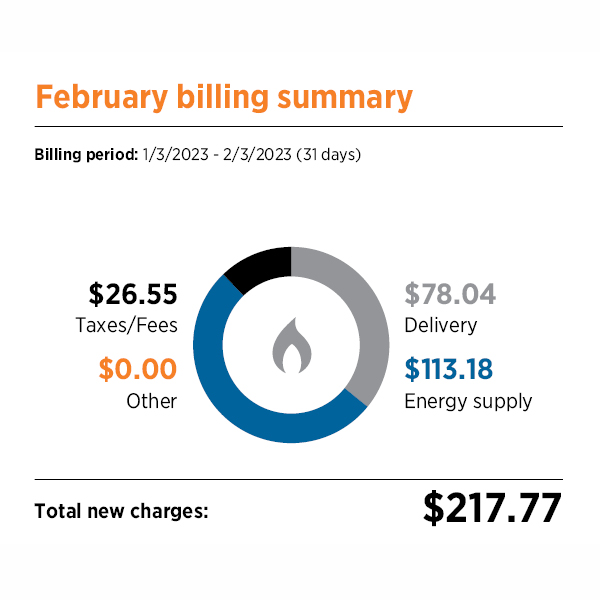Click the $217.77 total amount
This screenshot has height=600, width=600.
tap(492, 508)
